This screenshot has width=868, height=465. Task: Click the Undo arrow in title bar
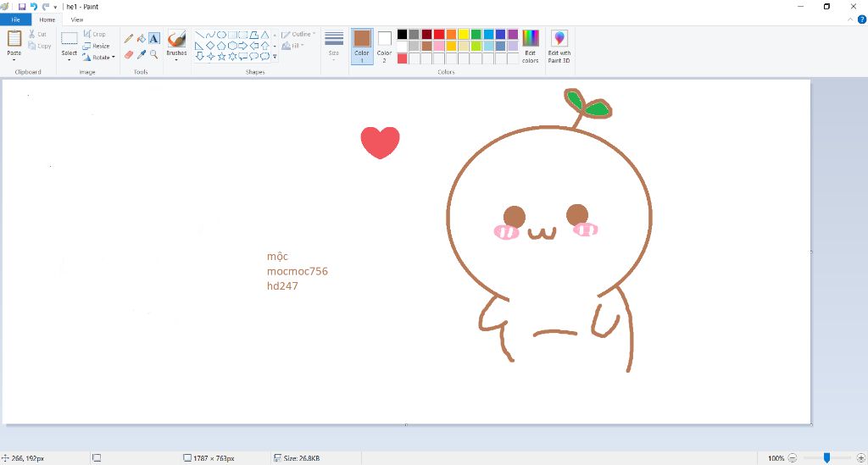pyautogui.click(x=34, y=7)
